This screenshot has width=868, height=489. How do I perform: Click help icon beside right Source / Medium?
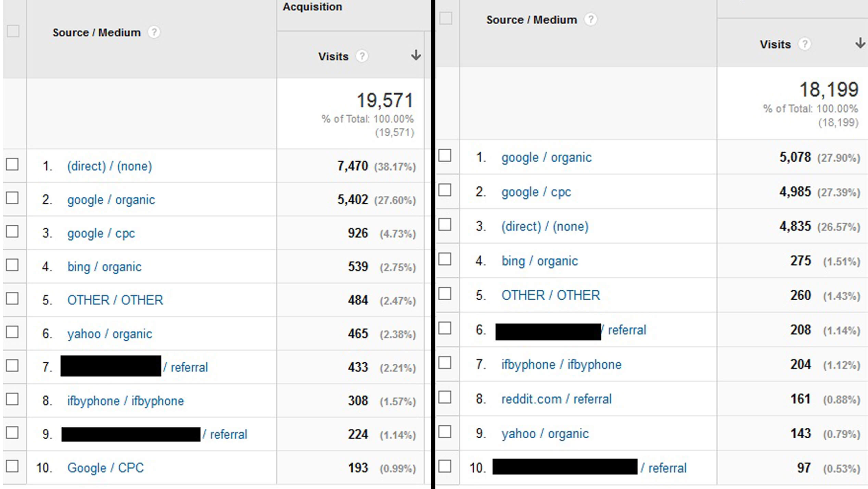click(x=590, y=20)
